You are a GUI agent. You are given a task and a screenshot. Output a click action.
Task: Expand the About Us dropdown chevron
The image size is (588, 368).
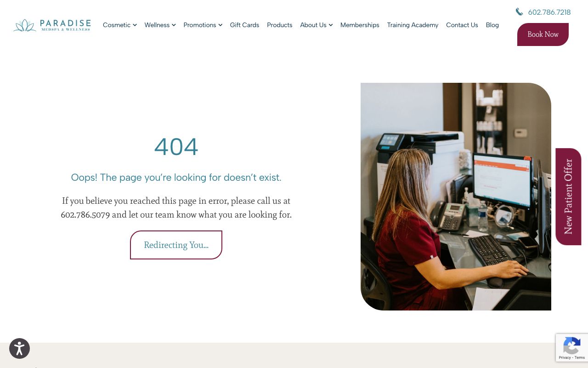[330, 25]
